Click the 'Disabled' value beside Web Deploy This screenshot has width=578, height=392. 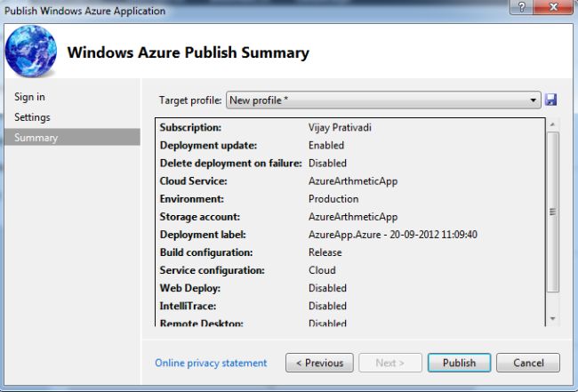point(327,288)
